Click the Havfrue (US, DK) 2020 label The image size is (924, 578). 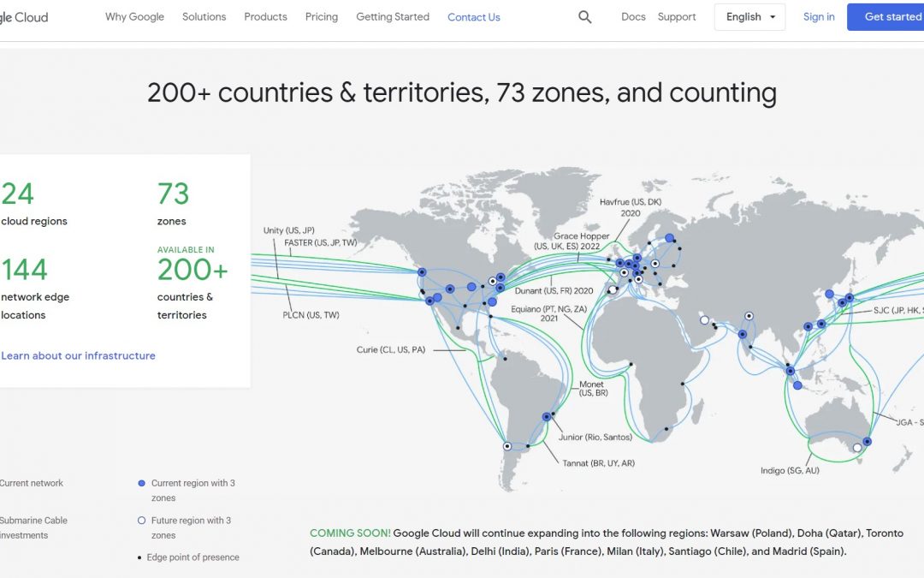click(630, 207)
